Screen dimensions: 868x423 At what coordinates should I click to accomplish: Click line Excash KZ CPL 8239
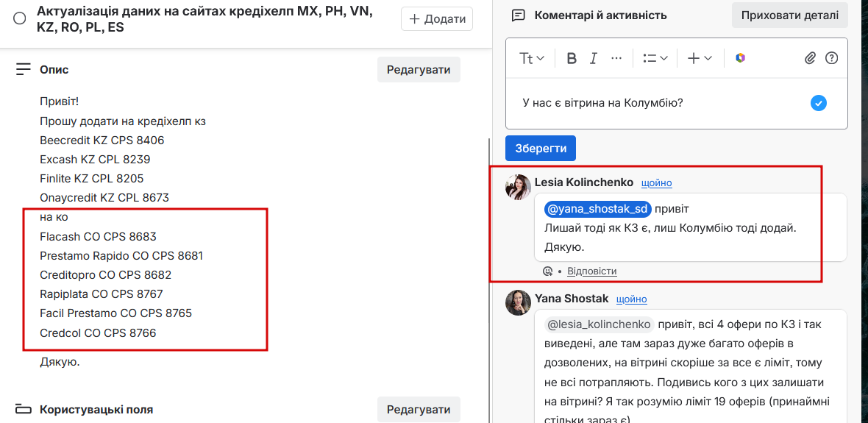[95, 160]
